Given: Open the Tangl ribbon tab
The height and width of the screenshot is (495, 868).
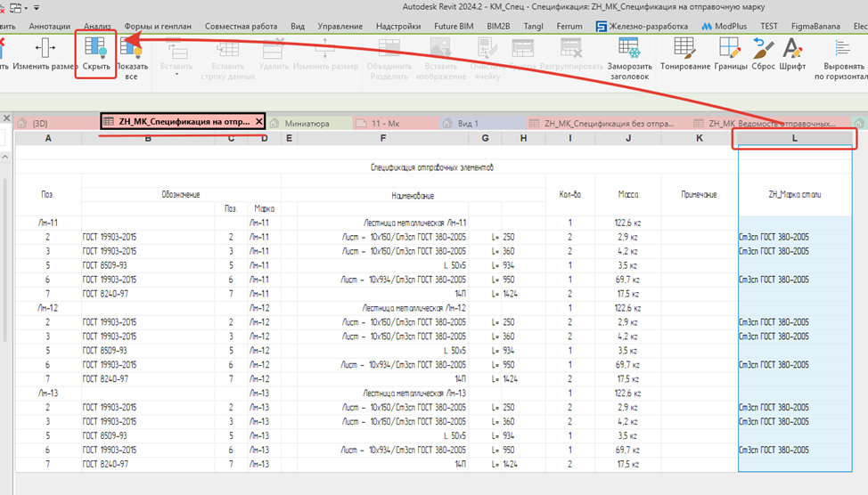Looking at the screenshot, I should [x=533, y=26].
